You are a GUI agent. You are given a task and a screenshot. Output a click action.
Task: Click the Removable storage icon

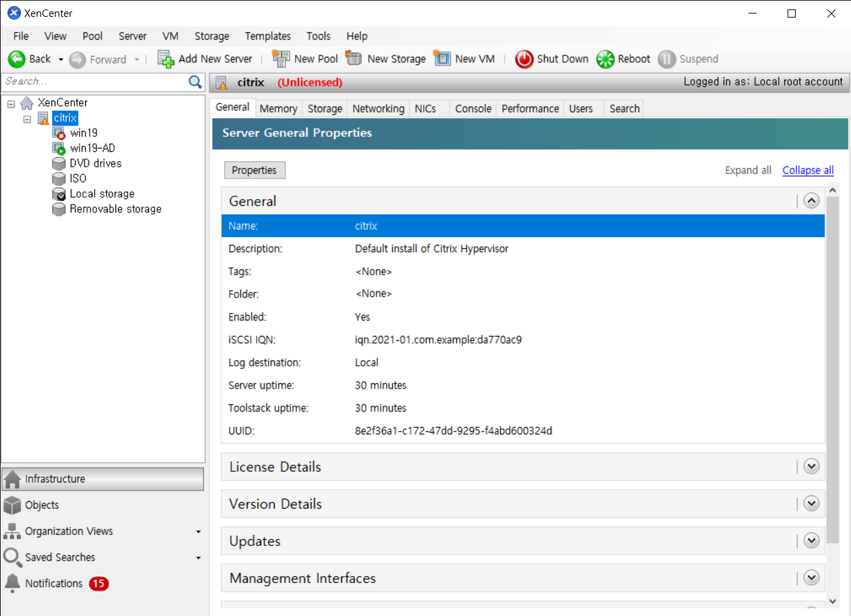tap(59, 209)
